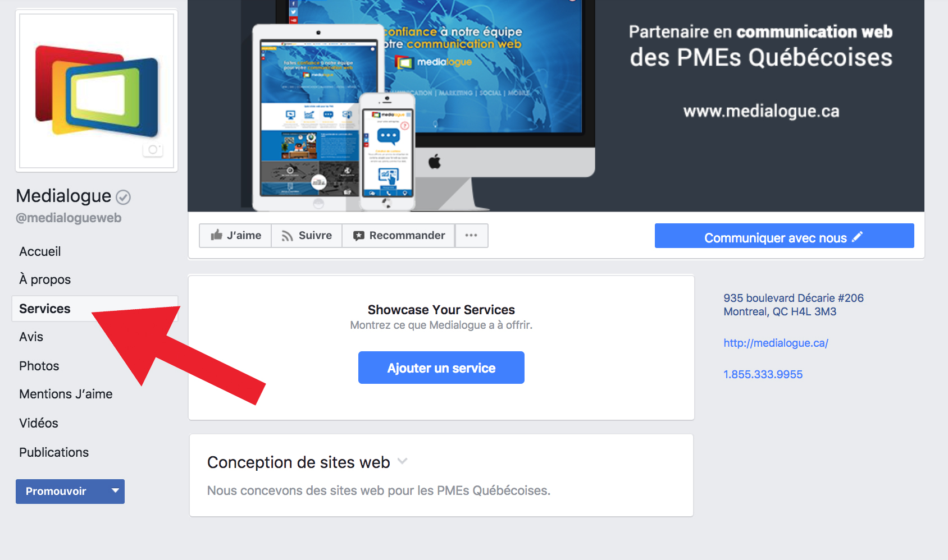Click the phone number 1.855.333.9955
The width and height of the screenshot is (948, 560).
763,374
